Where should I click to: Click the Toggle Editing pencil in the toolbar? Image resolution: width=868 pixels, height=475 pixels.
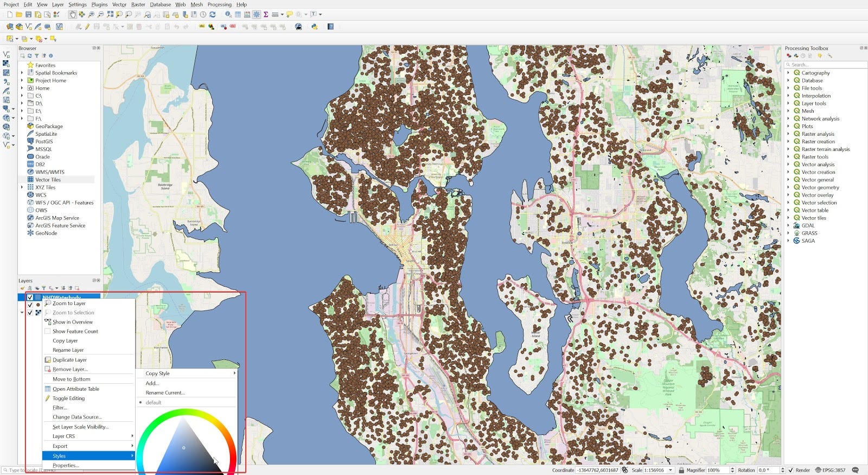coord(87,26)
